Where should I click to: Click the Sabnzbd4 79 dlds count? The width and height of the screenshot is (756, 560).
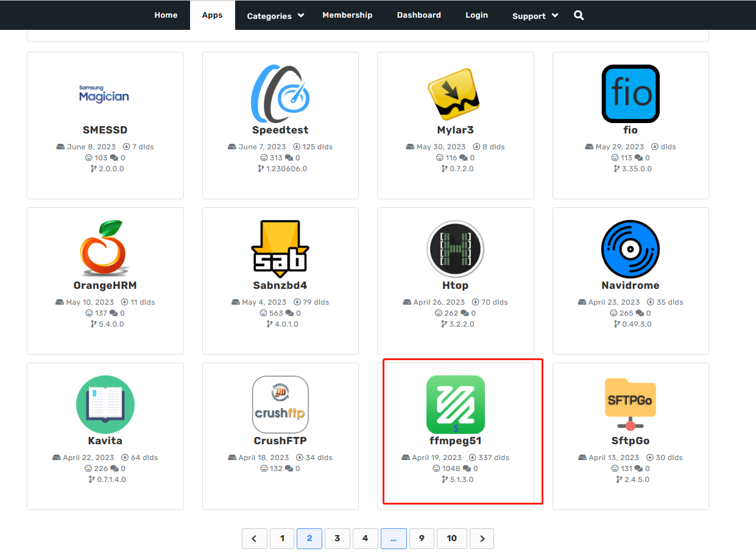(x=316, y=302)
